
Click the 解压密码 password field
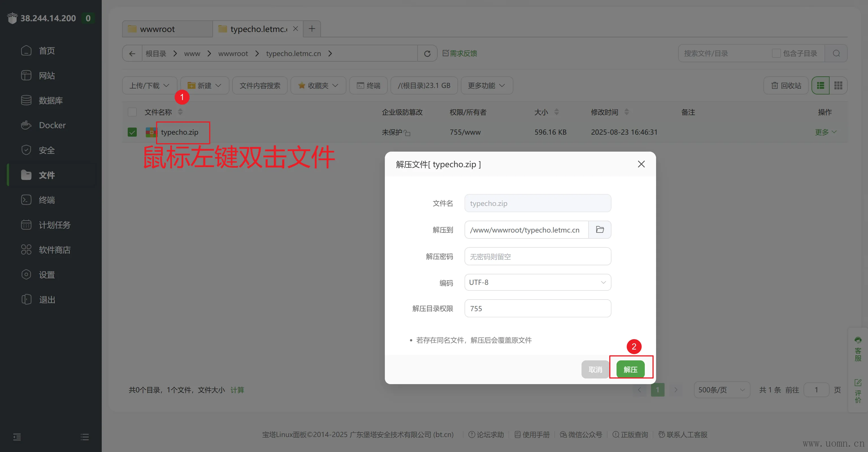[537, 256]
